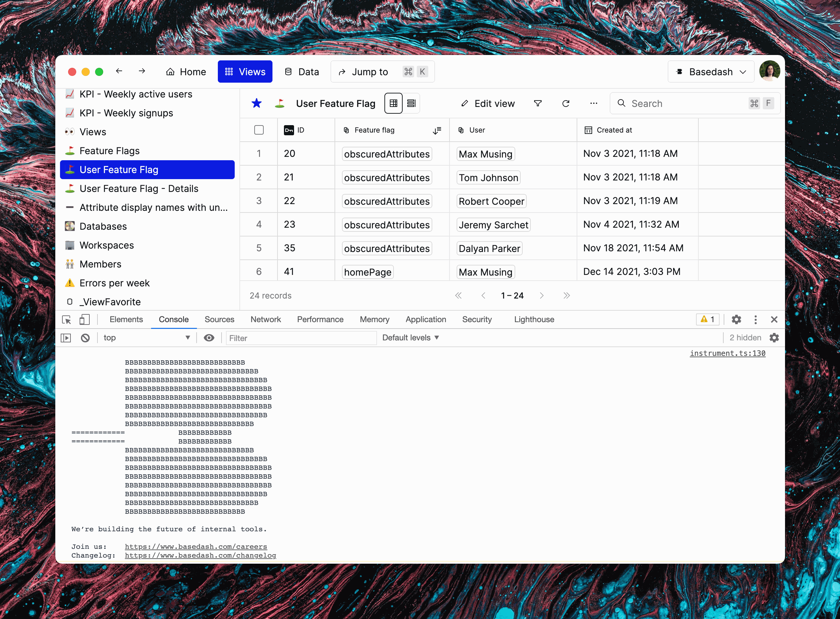This screenshot has width=840, height=619.
Task: Open the Default levels dropdown
Action: click(x=410, y=338)
